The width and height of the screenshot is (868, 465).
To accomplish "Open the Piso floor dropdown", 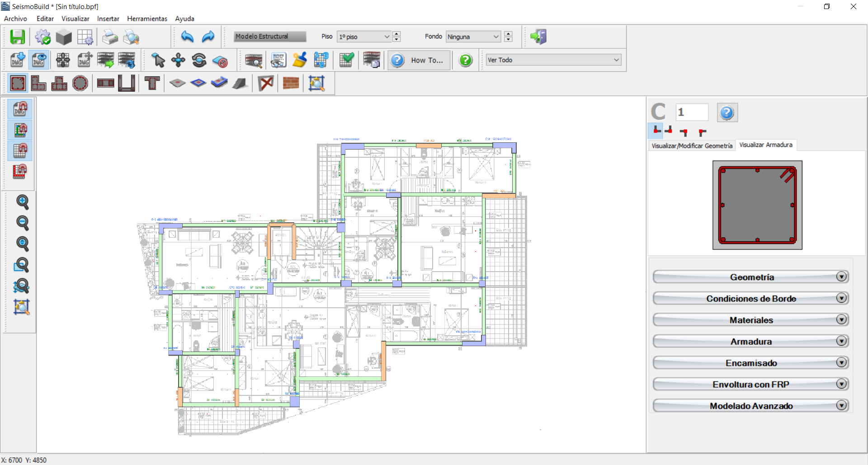I will [x=364, y=37].
